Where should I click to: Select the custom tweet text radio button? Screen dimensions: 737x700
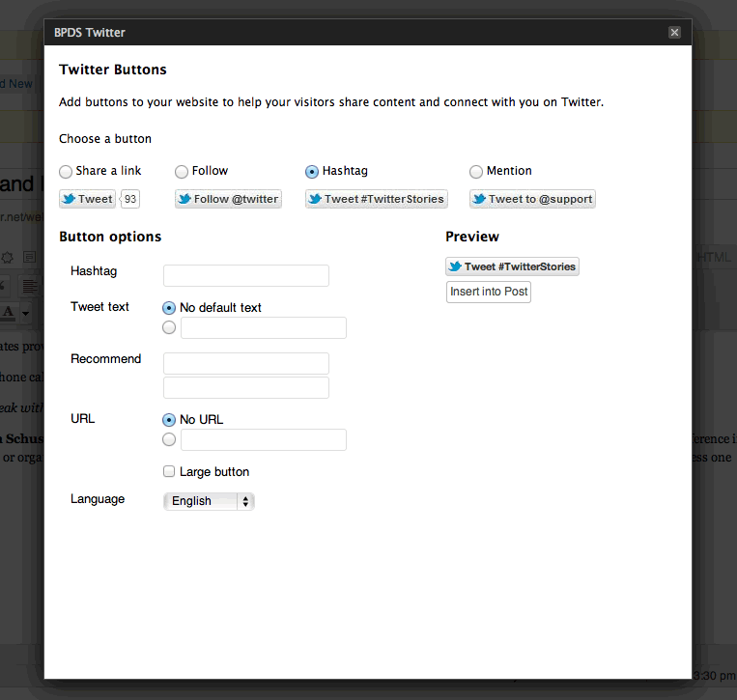(x=169, y=328)
